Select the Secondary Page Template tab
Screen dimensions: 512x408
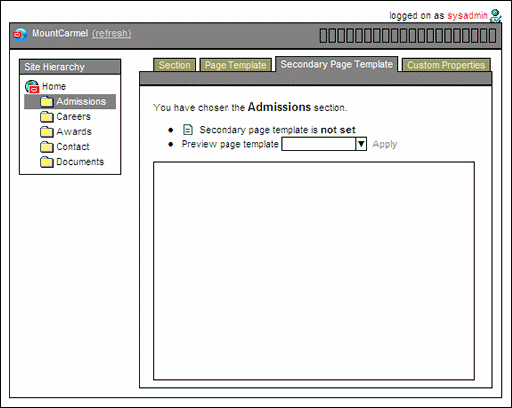[x=336, y=64]
